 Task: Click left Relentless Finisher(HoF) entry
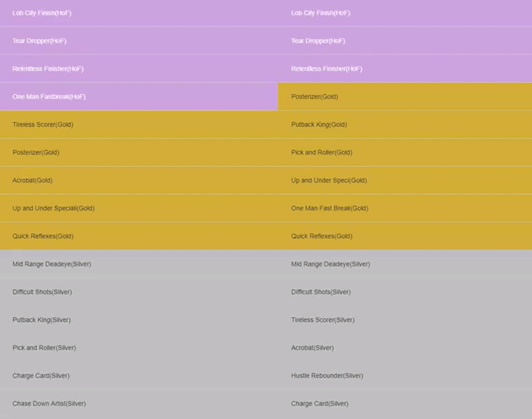coord(139,69)
